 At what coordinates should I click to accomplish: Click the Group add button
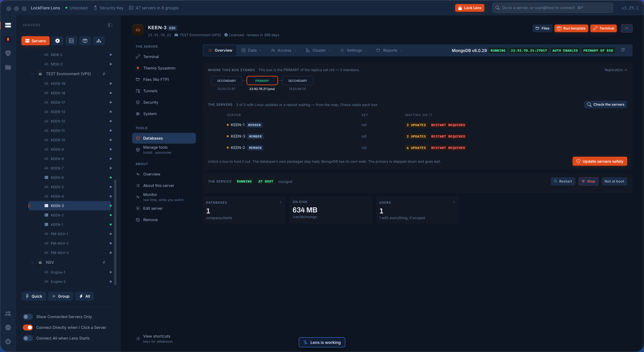pyautogui.click(x=61, y=296)
